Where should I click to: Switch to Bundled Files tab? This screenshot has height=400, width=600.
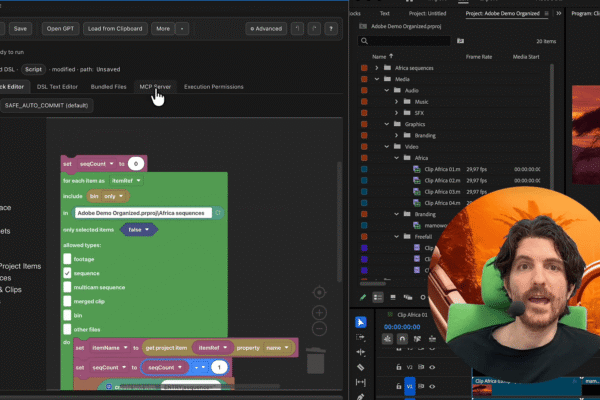coord(108,87)
